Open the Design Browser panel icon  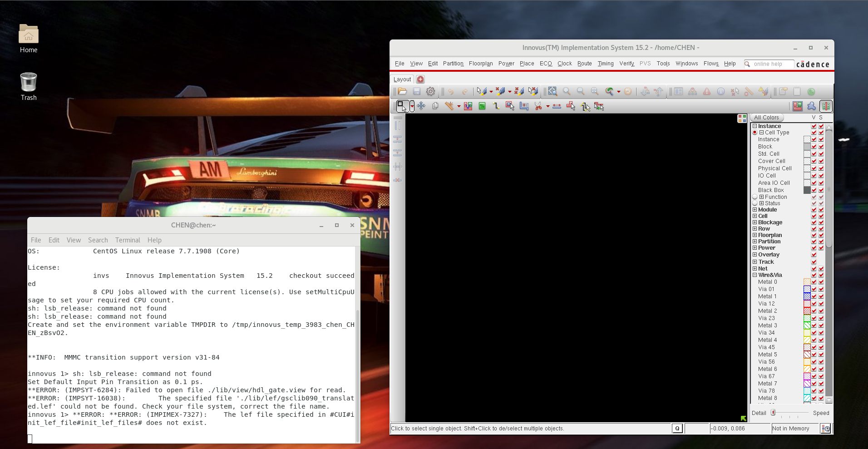coord(679,92)
